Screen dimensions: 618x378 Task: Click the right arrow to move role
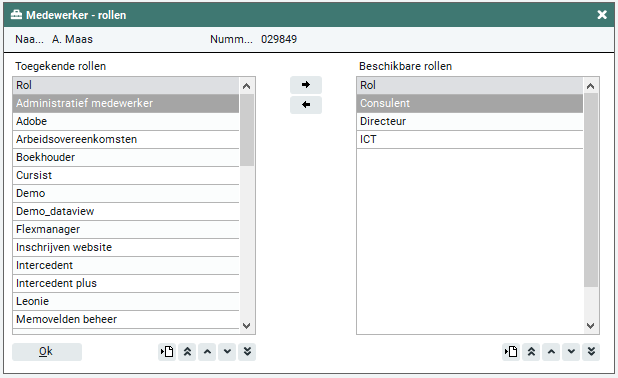pyautogui.click(x=306, y=85)
